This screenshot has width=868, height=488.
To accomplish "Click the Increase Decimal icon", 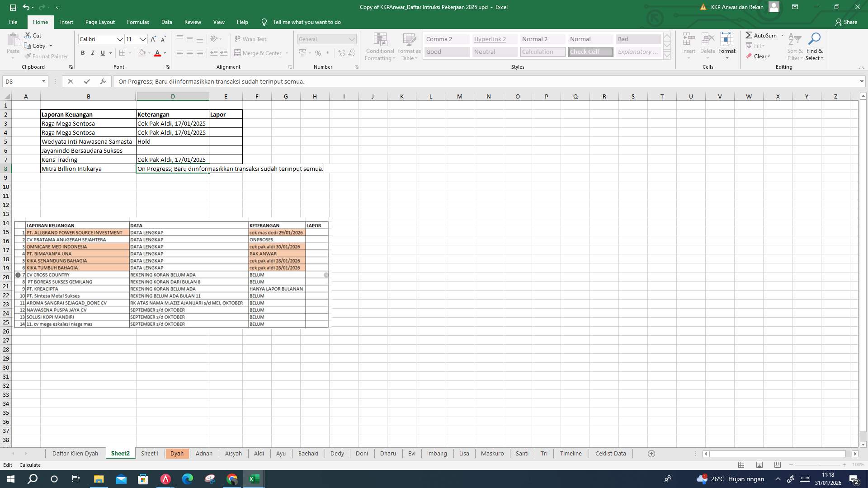I will coord(340,53).
